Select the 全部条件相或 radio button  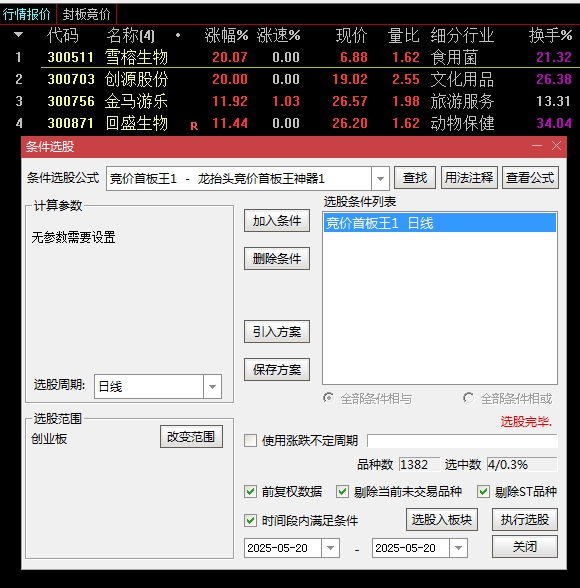click(468, 398)
